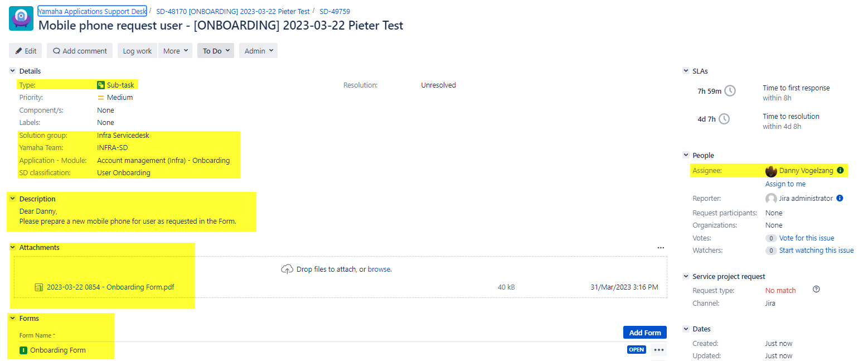Viewport: 868px width, 361px height.
Task: Click the Jira administrator reporter name
Action: [x=806, y=199]
